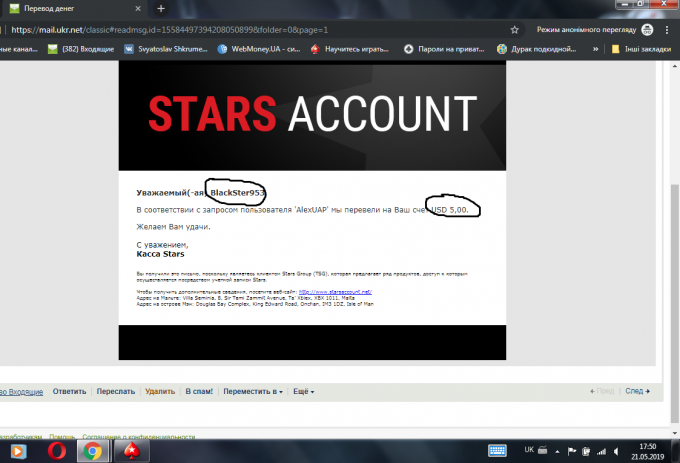
Task: Open the Ещё dropdown menu
Action: click(304, 391)
